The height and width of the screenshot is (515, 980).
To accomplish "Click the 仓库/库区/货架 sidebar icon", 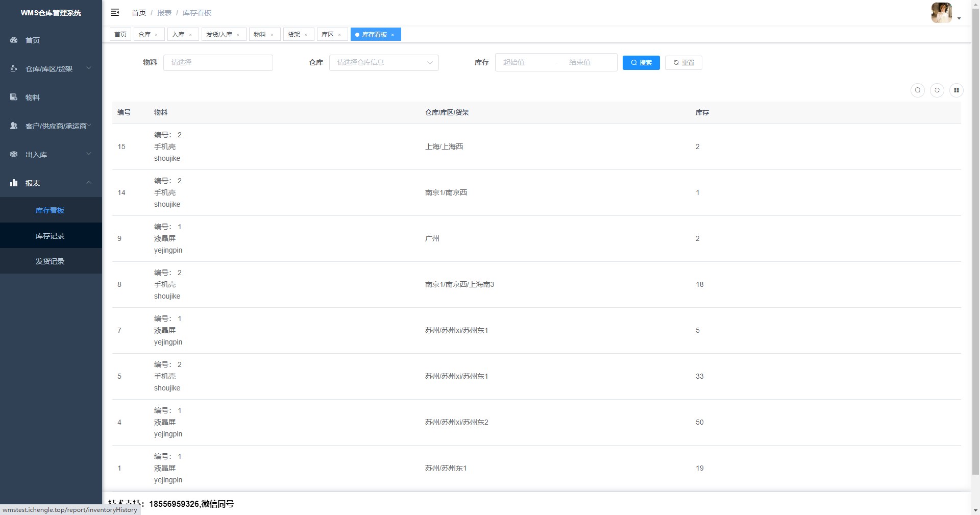I will pos(14,68).
